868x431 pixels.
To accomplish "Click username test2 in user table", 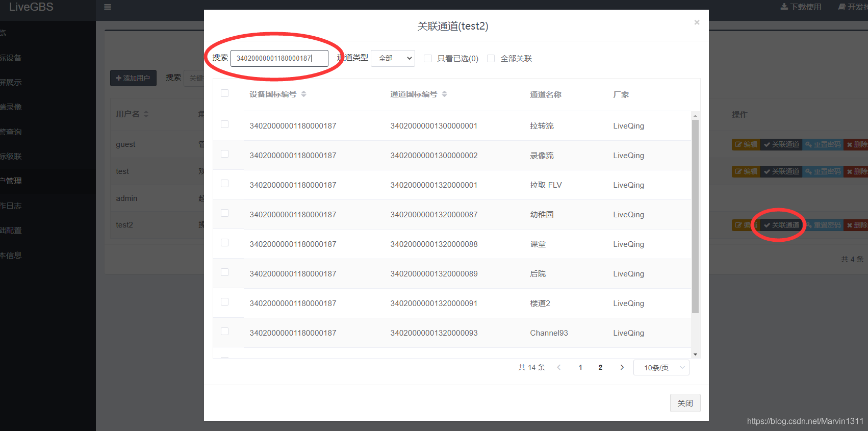I will click(124, 225).
